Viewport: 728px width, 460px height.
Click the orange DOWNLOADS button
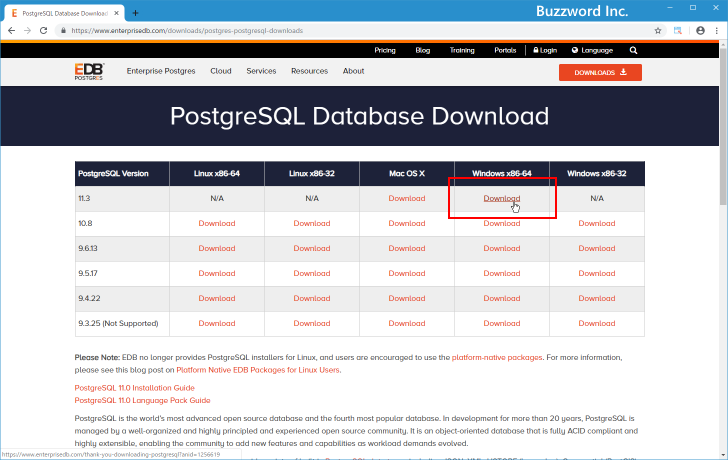pyautogui.click(x=600, y=72)
